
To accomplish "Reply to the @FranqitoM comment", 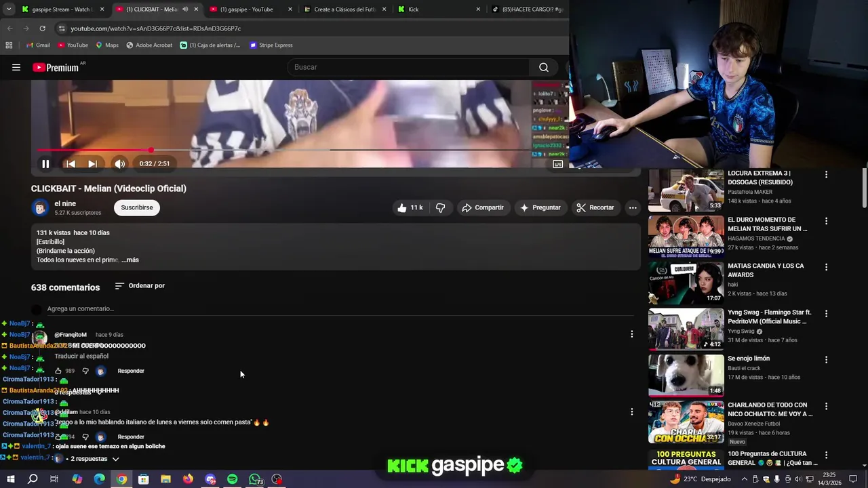I will click(131, 371).
